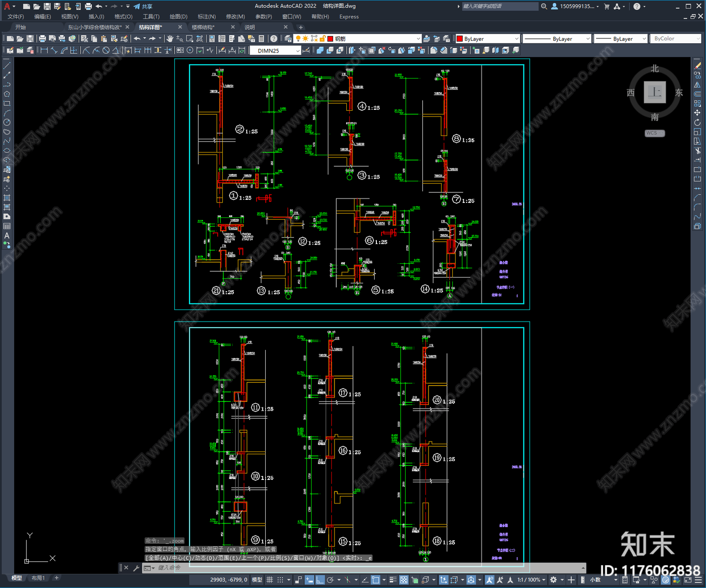Select the Hatch tool in draw toolbar
This screenshot has height=588, width=706.
pos(7,198)
